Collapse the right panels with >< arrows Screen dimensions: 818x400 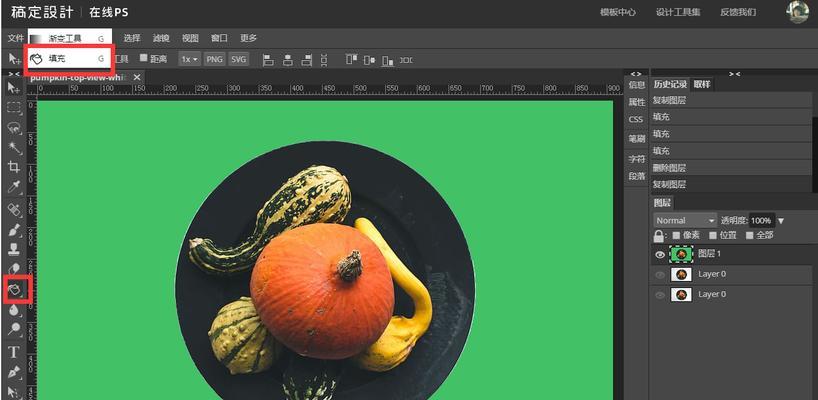click(734, 74)
